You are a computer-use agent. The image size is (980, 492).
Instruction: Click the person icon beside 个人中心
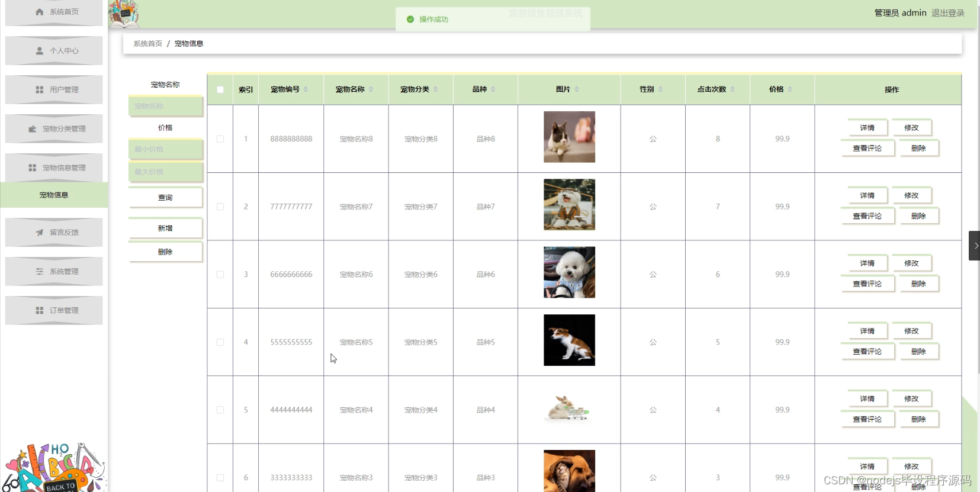pos(40,51)
